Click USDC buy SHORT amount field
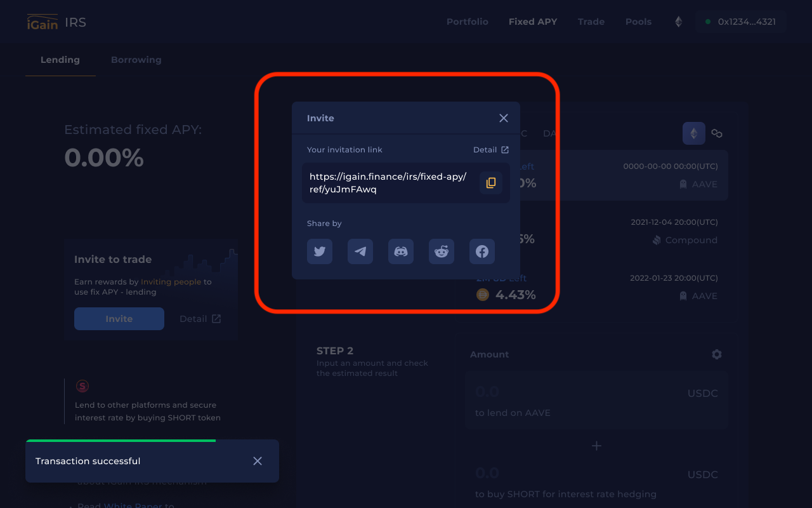Image resolution: width=812 pixels, height=508 pixels. [596, 481]
